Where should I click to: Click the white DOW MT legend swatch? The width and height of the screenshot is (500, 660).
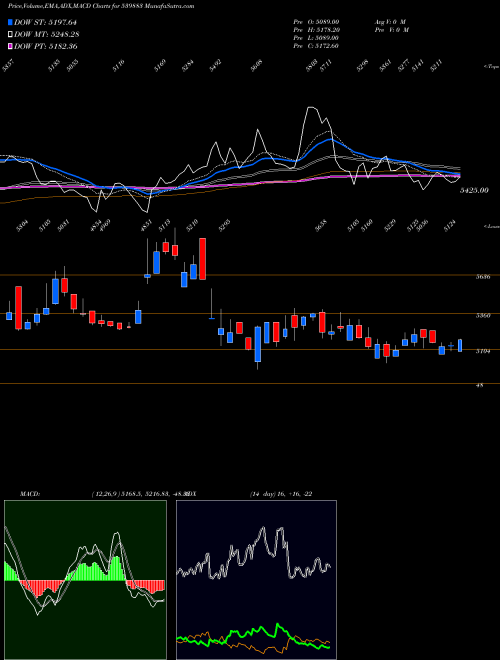[x=10, y=34]
